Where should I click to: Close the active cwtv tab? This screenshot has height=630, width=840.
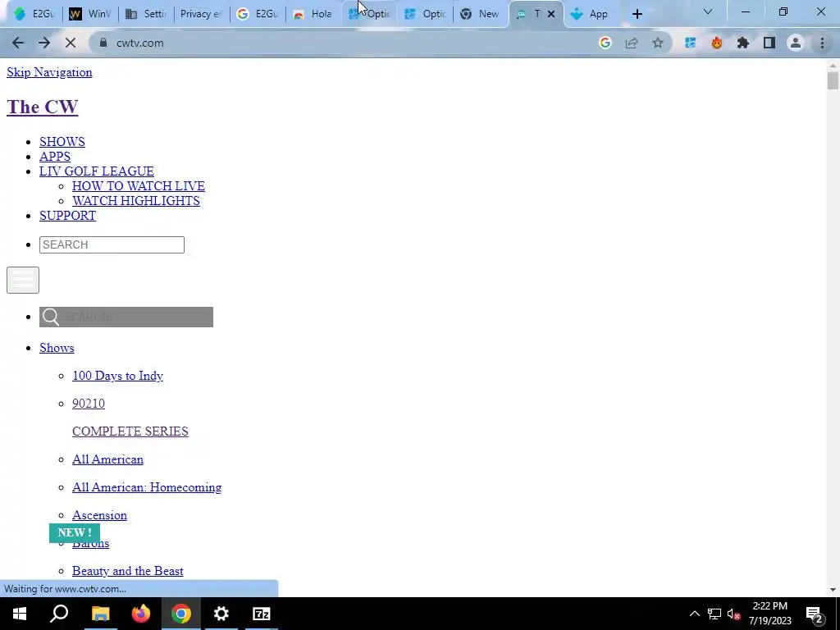550,15
